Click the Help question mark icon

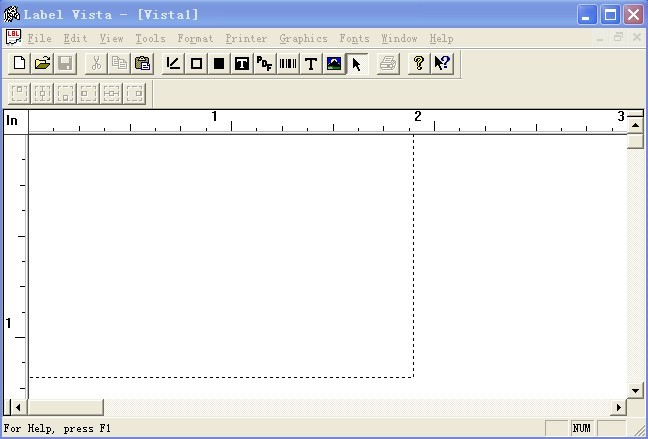coord(419,64)
